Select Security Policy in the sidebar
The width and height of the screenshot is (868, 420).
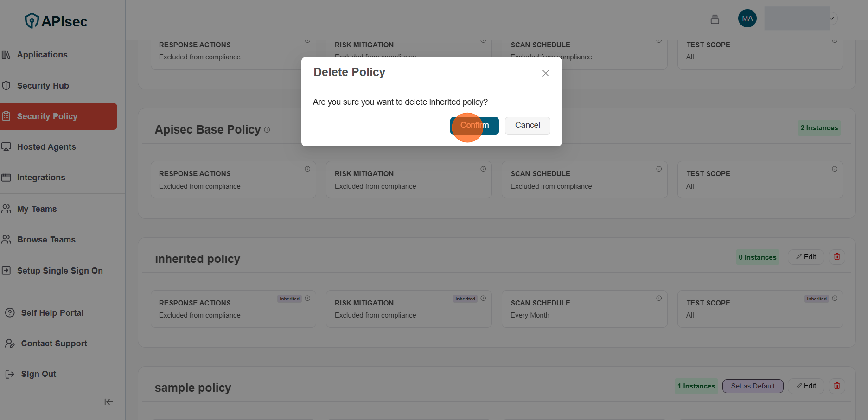(47, 116)
